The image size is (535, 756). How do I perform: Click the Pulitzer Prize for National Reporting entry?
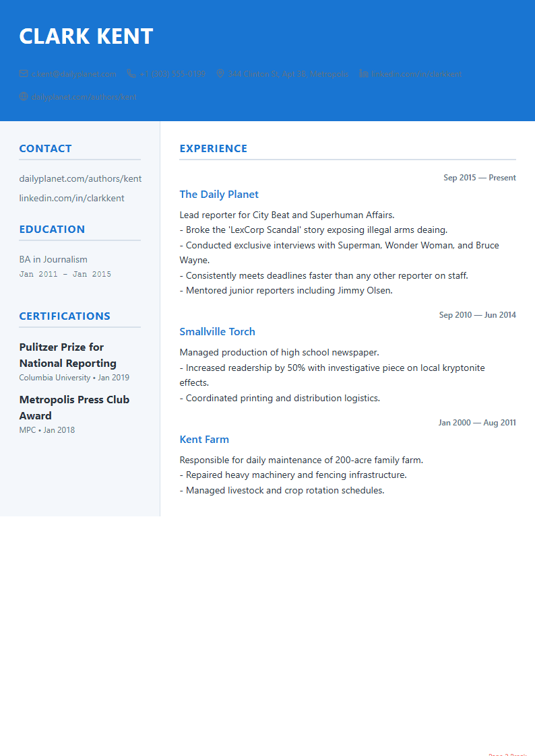coord(68,355)
